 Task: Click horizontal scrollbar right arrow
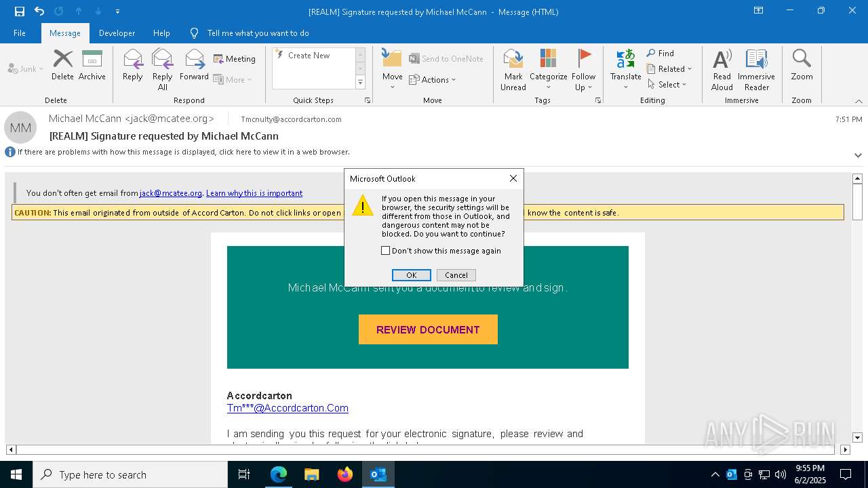845,449
